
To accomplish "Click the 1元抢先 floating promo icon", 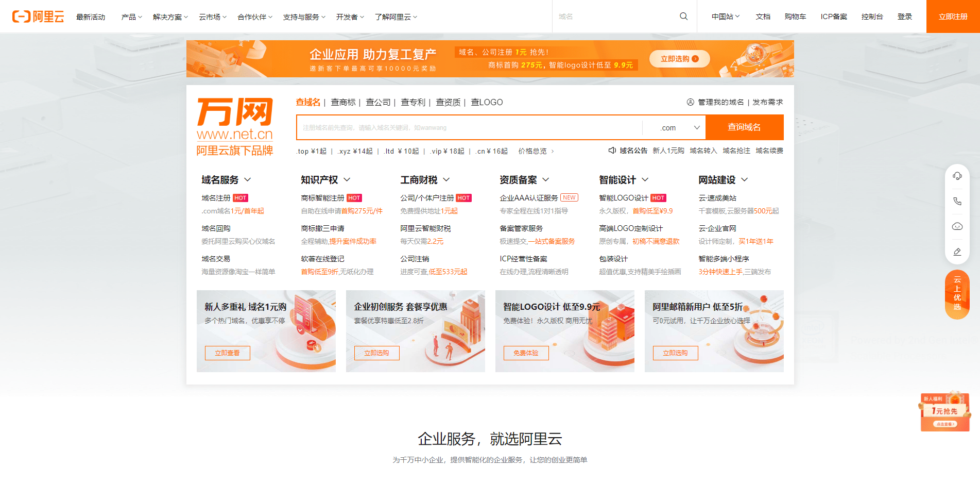I will pyautogui.click(x=944, y=411).
